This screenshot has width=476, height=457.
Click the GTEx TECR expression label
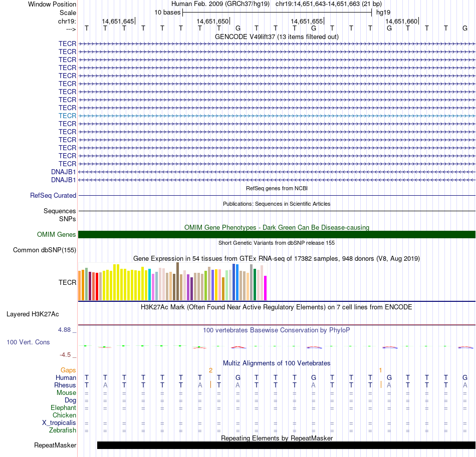pyautogui.click(x=68, y=283)
